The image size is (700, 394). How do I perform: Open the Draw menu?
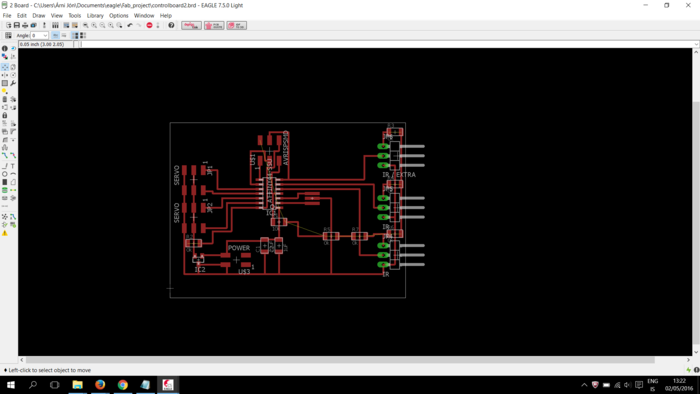tap(38, 15)
